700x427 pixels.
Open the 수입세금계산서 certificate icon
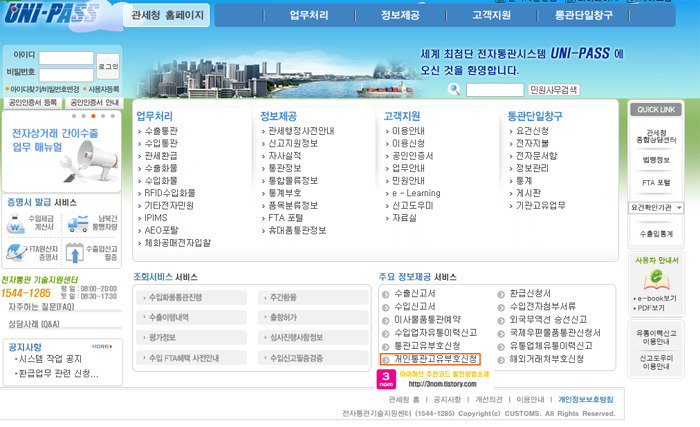(15, 224)
